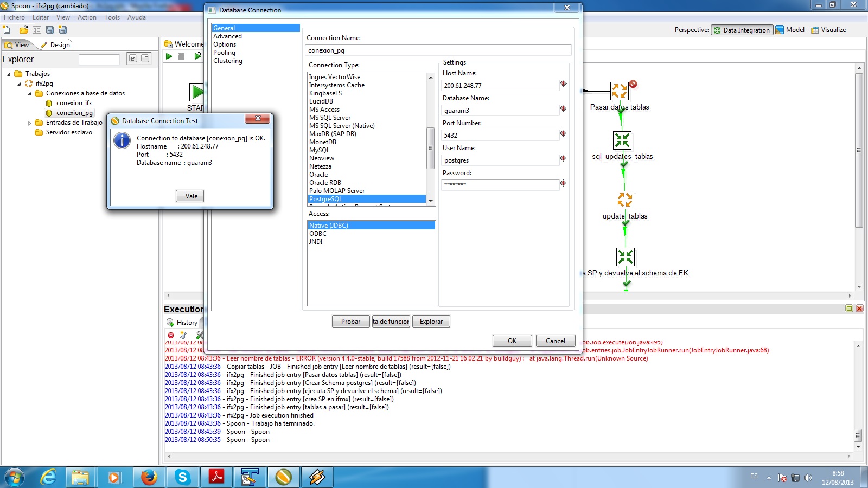The image size is (868, 488).
Task: Open Firefox from the taskbar
Action: coord(148,477)
